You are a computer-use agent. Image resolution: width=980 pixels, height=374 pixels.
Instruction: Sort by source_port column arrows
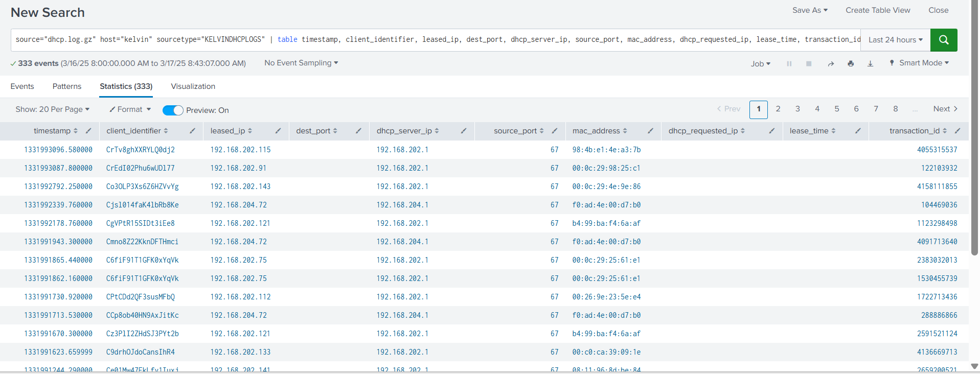541,131
